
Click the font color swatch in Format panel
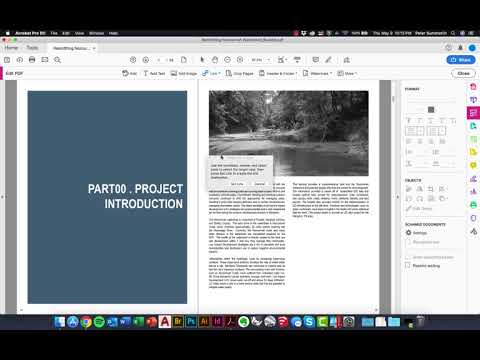point(431,109)
